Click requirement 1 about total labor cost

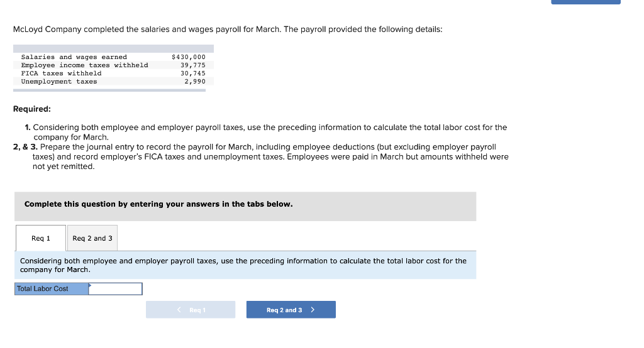click(x=266, y=132)
